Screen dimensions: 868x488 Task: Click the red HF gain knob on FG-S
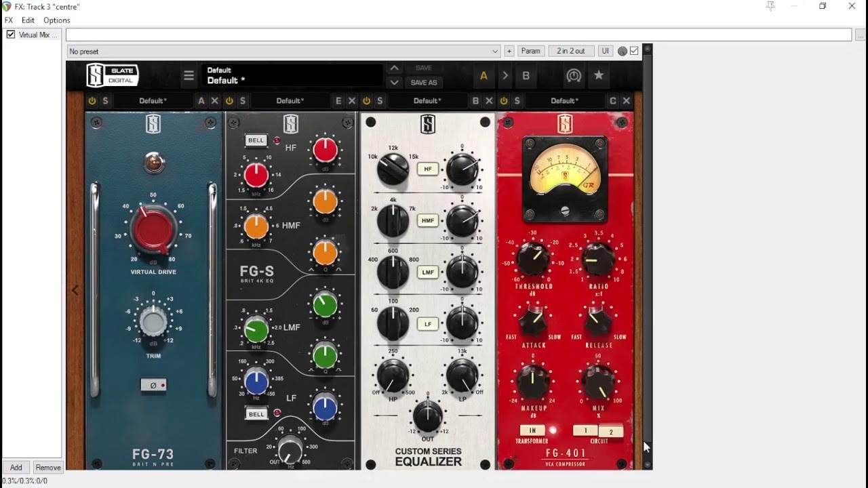(325, 150)
